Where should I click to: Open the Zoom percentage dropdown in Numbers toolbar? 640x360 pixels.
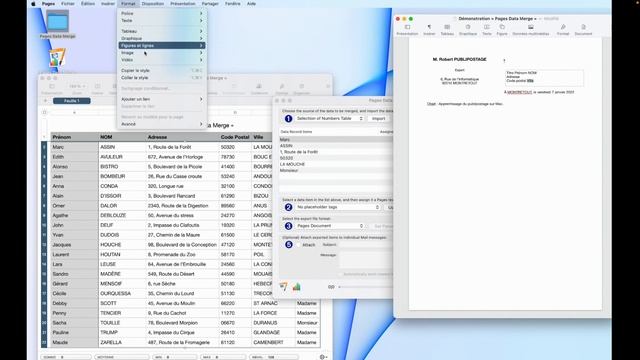77,87
